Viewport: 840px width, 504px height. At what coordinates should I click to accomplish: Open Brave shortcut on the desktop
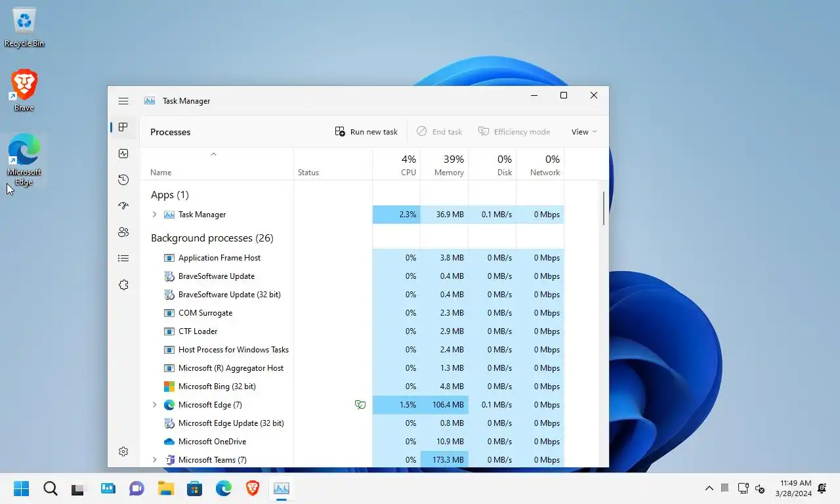(x=24, y=90)
